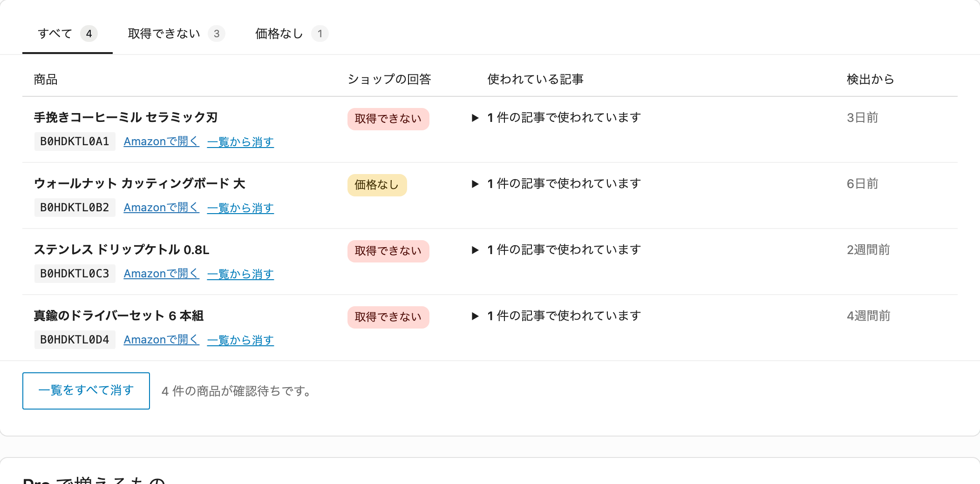Screen dimensions: 980x484
Task: Select the 価格なし tab
Action: pyautogui.click(x=292, y=34)
